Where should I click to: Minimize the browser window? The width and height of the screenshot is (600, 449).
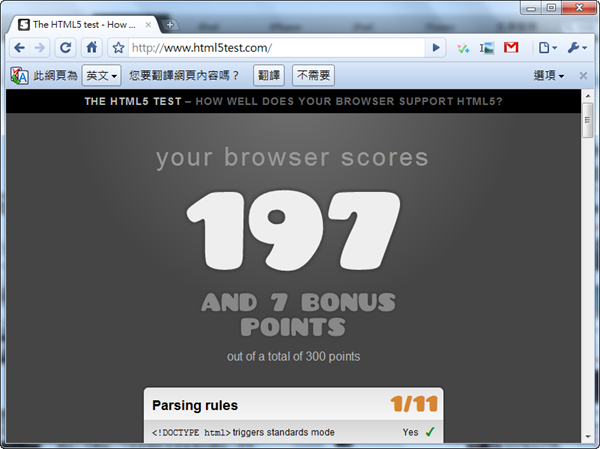[x=531, y=8]
